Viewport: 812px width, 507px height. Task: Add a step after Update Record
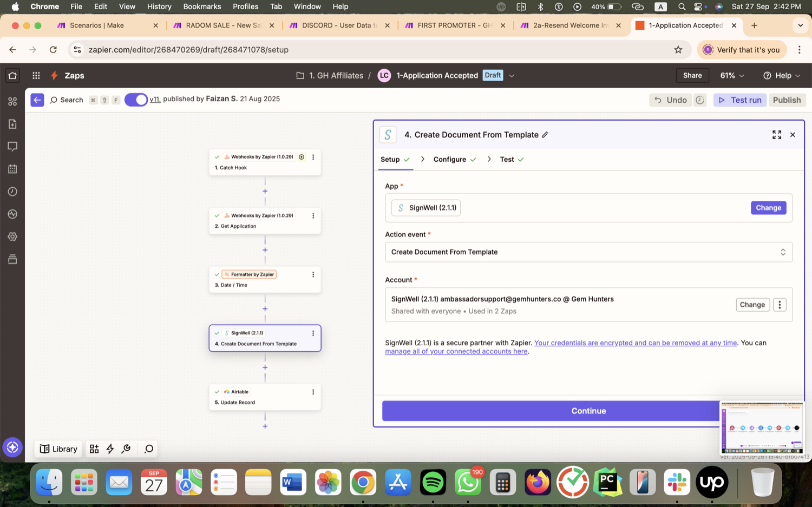(x=265, y=426)
